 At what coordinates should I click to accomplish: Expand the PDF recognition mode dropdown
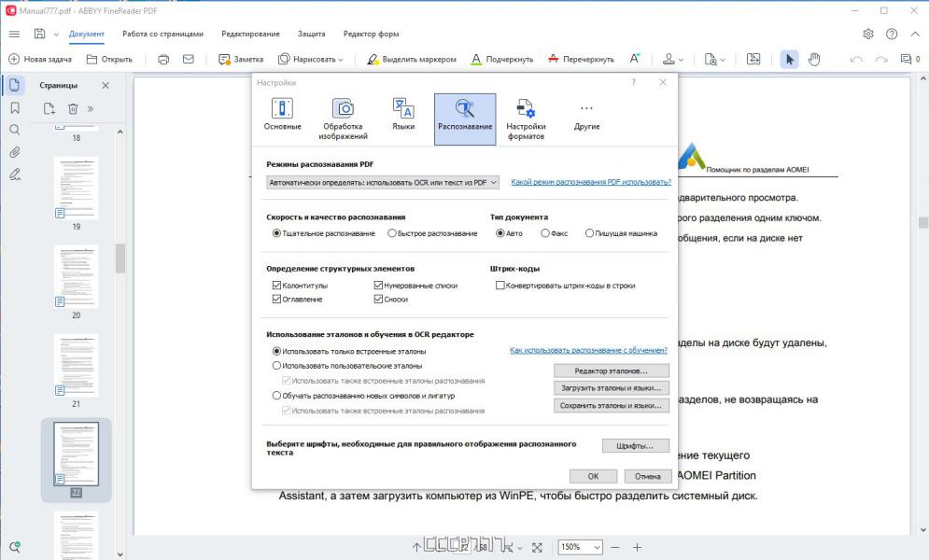pyautogui.click(x=383, y=183)
